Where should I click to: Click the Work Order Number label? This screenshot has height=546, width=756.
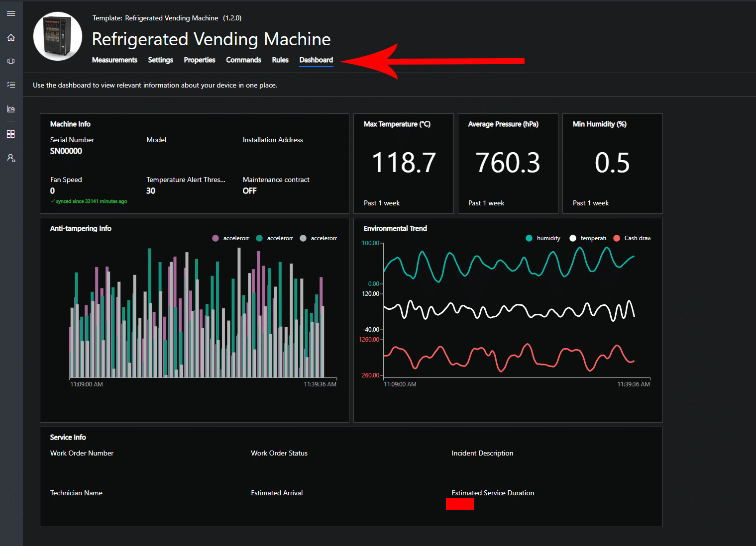tap(82, 453)
